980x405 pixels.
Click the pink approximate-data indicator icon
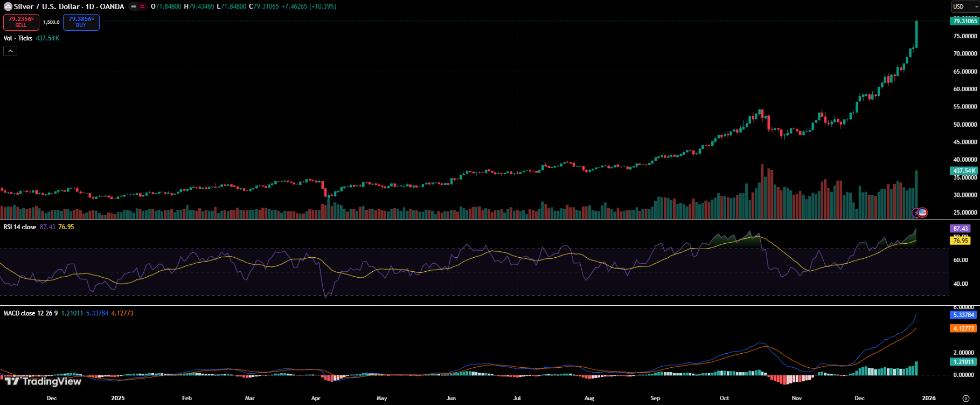coord(142,6)
